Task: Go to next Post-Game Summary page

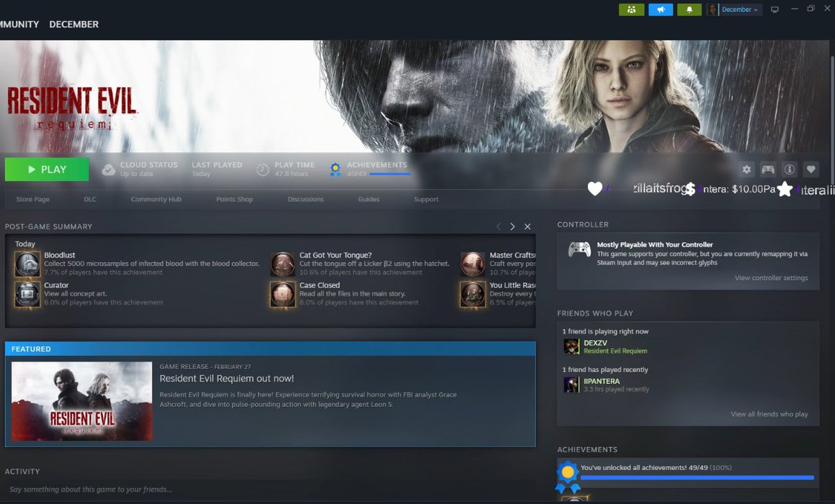Action: click(513, 227)
